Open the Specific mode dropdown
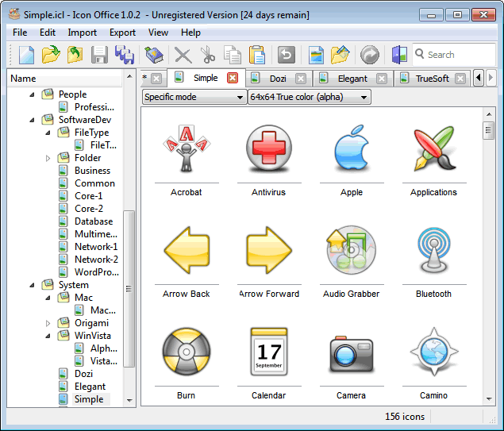The height and width of the screenshot is (431, 504). (x=194, y=97)
